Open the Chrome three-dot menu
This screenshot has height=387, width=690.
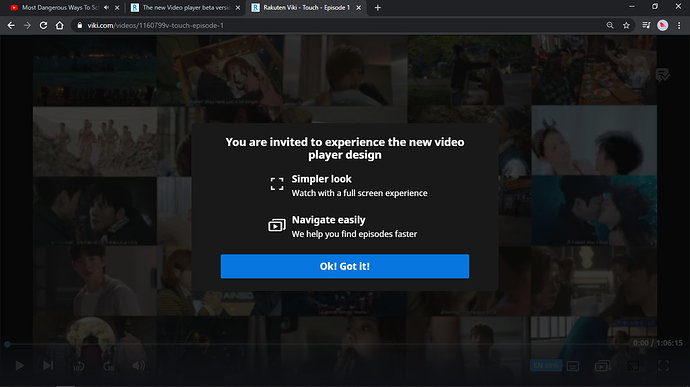coord(679,26)
